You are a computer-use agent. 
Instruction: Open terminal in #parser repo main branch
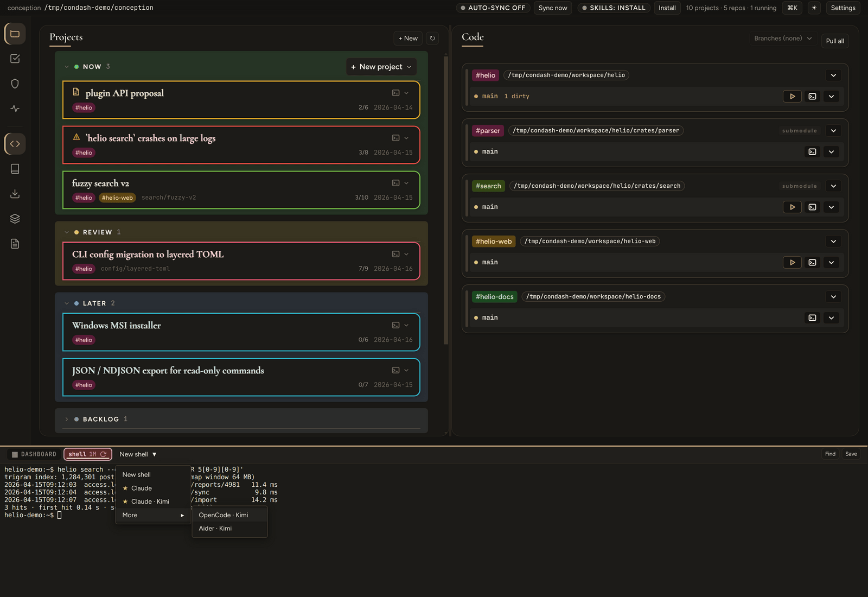812,151
